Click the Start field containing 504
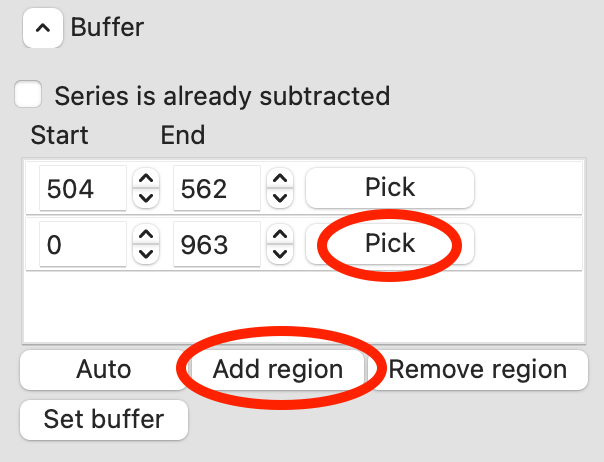The height and width of the screenshot is (462, 604). click(x=83, y=188)
